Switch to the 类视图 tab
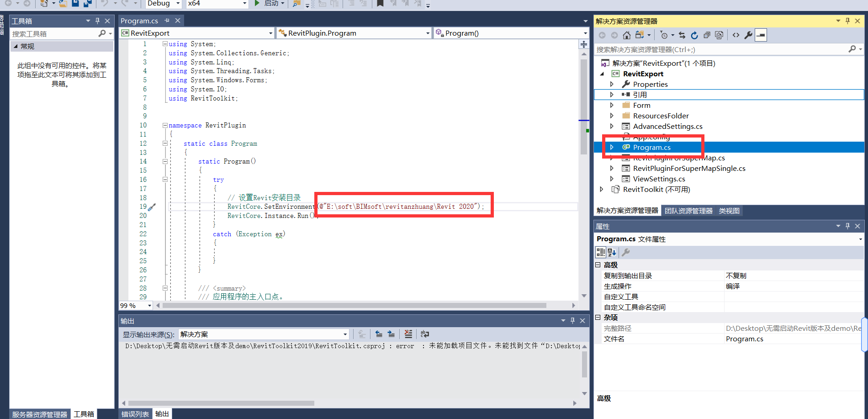 coord(730,210)
